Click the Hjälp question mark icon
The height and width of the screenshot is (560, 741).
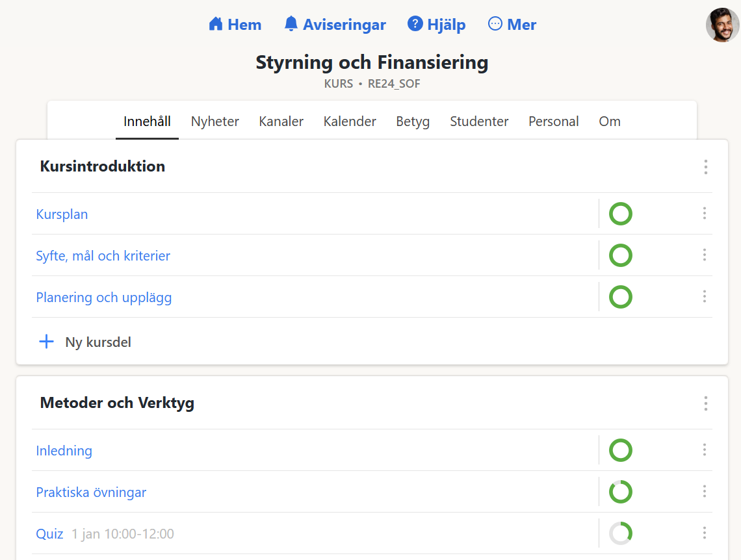point(415,24)
